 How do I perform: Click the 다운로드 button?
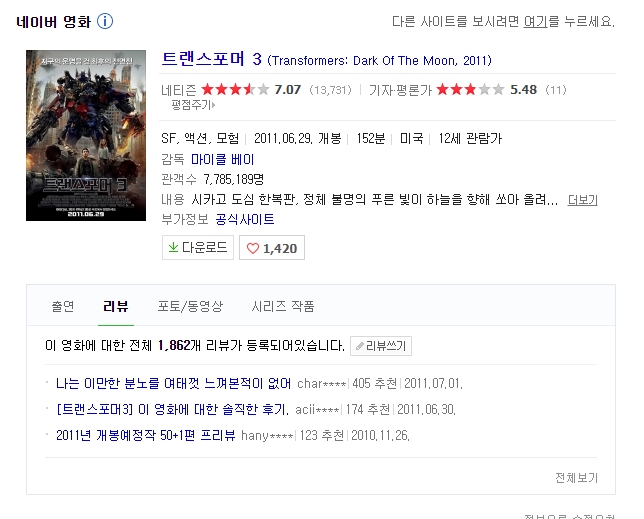coord(198,248)
